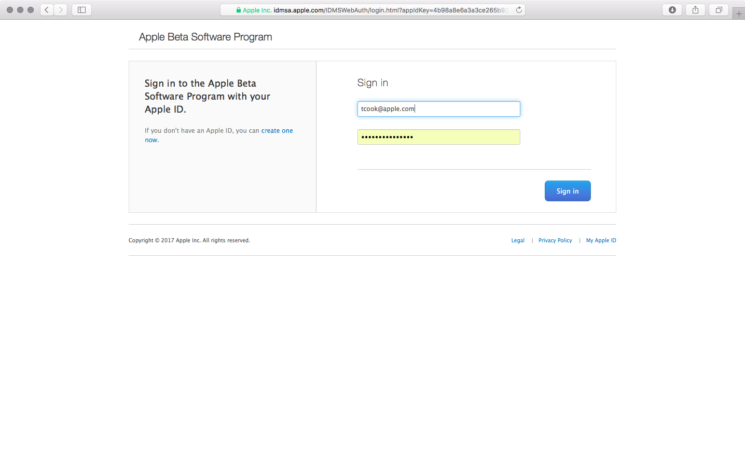The height and width of the screenshot is (467, 745).
Task: Zoom the window with the third traffic light
Action: tap(31, 10)
